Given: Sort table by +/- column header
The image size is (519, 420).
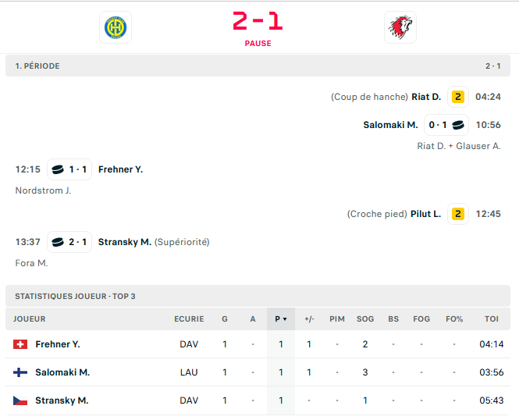Looking at the screenshot, I should (x=309, y=319).
